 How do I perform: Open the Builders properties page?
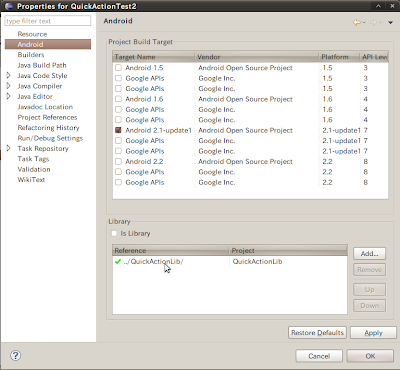tap(31, 55)
